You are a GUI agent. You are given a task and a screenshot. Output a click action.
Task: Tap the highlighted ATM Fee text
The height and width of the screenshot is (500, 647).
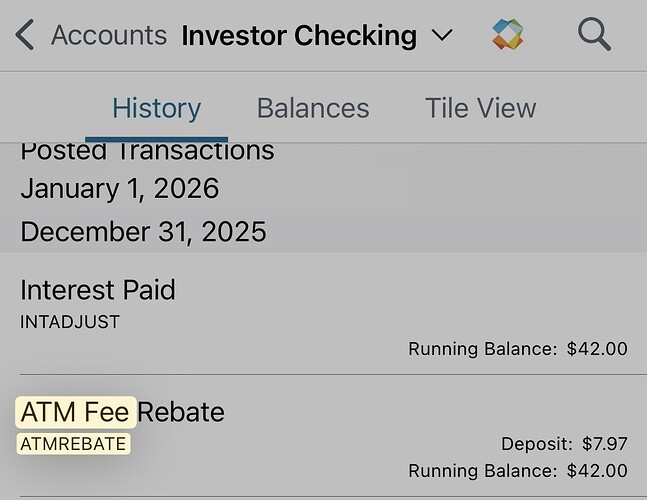pos(76,411)
